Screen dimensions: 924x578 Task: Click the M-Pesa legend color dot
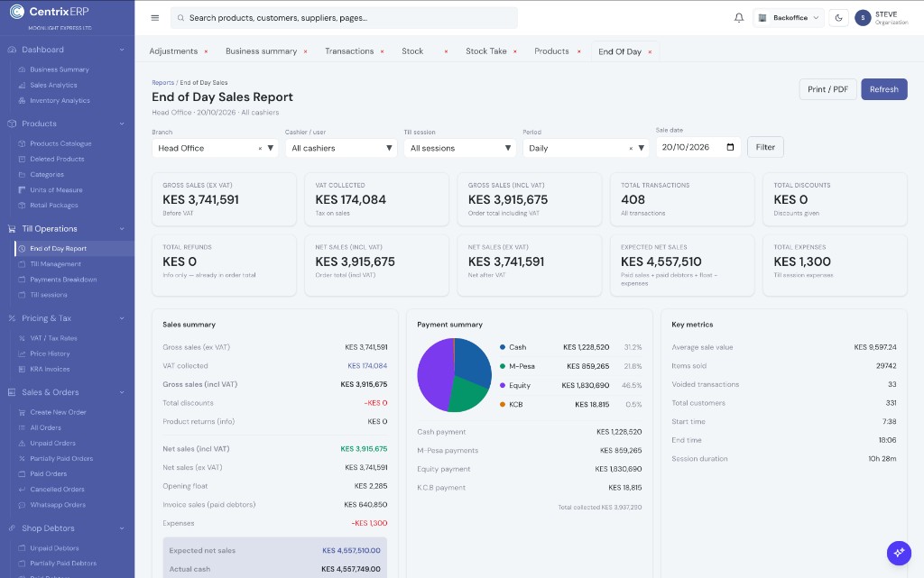tap(502, 366)
